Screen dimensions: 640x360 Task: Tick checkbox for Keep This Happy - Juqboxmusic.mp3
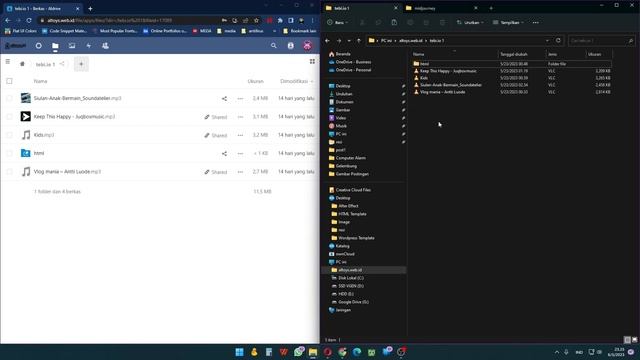click(x=9, y=117)
